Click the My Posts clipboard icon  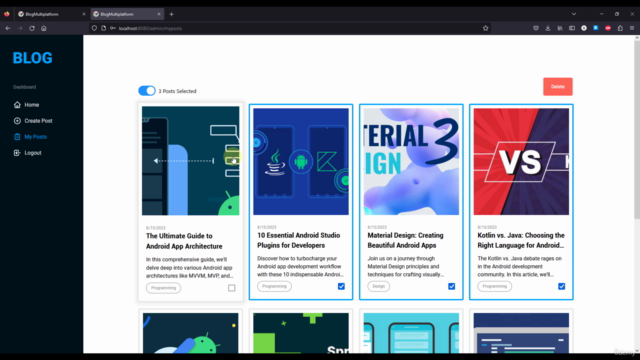(17, 137)
